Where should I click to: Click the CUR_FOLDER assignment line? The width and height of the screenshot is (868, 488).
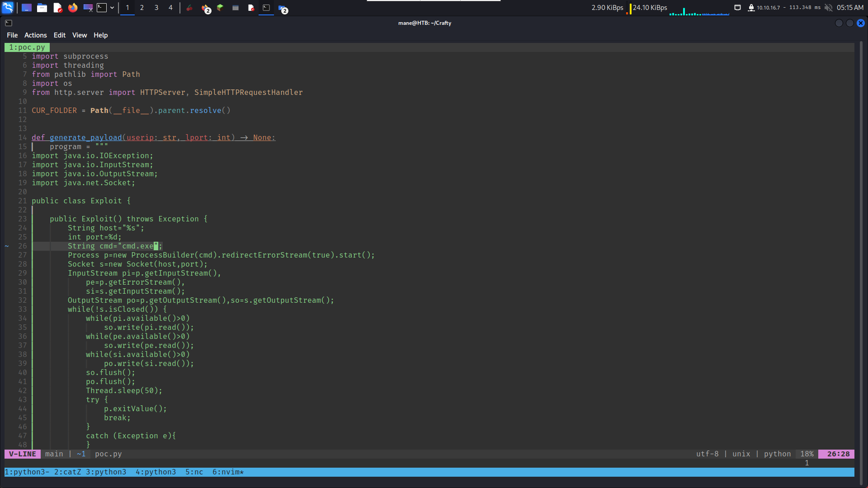131,111
